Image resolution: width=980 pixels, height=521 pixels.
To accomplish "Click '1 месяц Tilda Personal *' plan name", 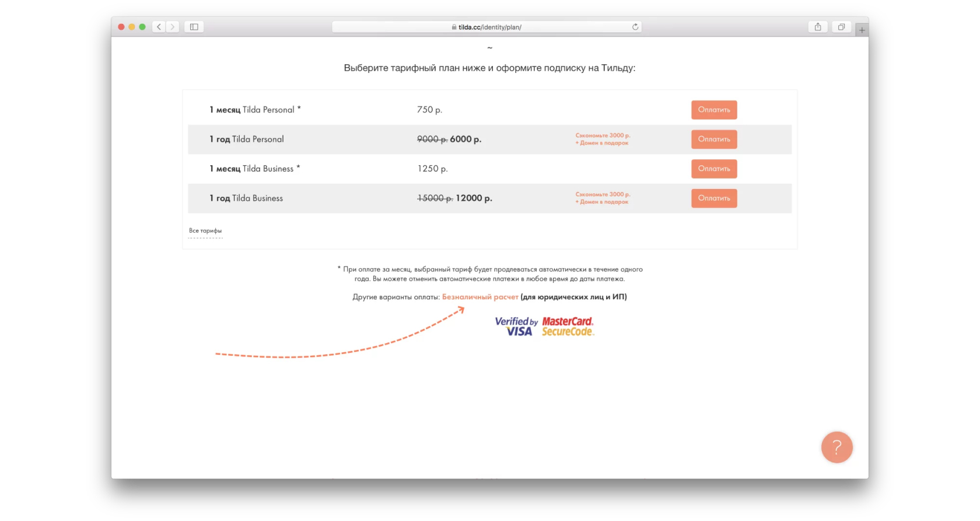I will point(255,110).
